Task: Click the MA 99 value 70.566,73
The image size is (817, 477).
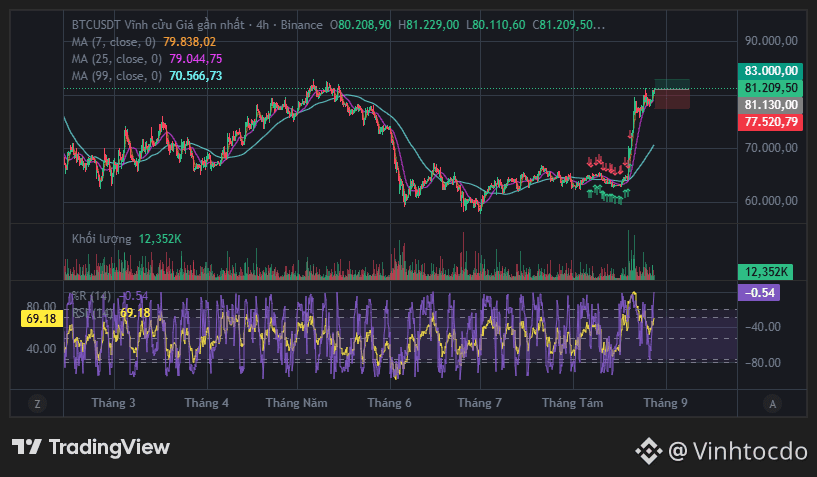Action: 196,76
